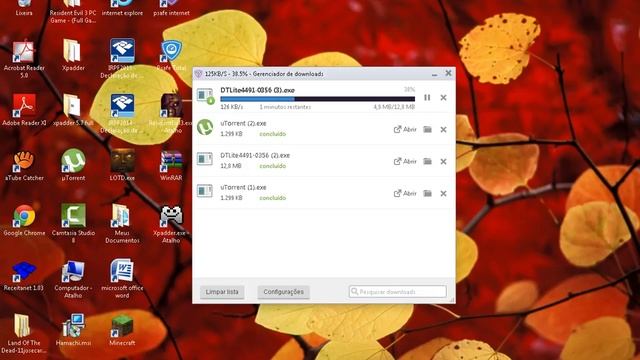640x360 pixels.
Task: Click the 'concluído' status of uTorrent (2).exe
Action: point(273,134)
